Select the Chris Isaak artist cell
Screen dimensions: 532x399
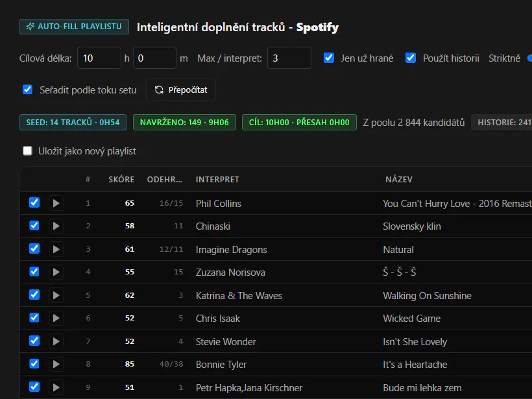pos(218,319)
